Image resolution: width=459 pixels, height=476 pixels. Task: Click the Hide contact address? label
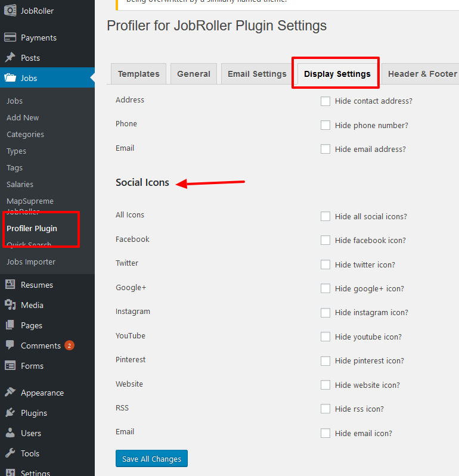click(373, 101)
